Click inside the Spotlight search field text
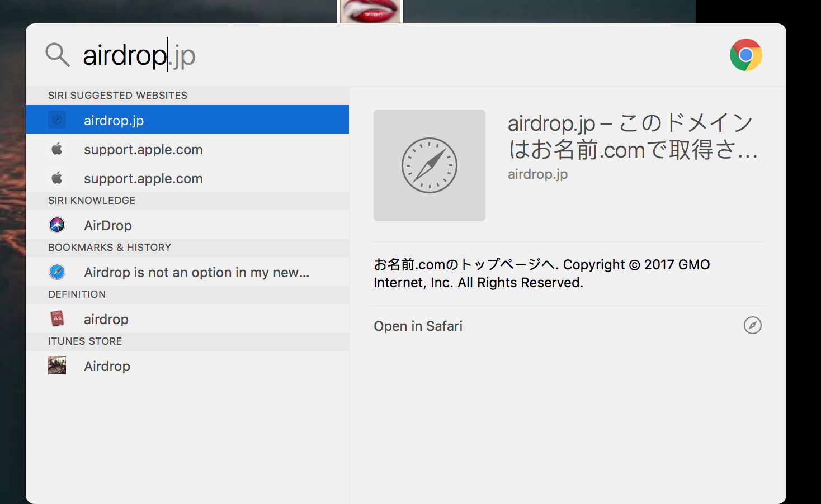This screenshot has height=504, width=821. (139, 55)
